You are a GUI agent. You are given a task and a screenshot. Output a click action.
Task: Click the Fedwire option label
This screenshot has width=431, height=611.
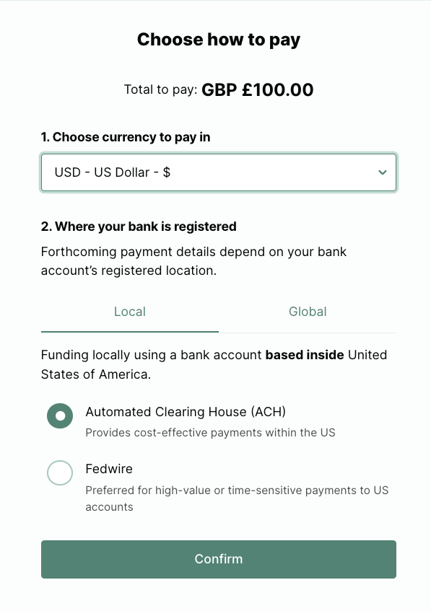[x=109, y=469]
